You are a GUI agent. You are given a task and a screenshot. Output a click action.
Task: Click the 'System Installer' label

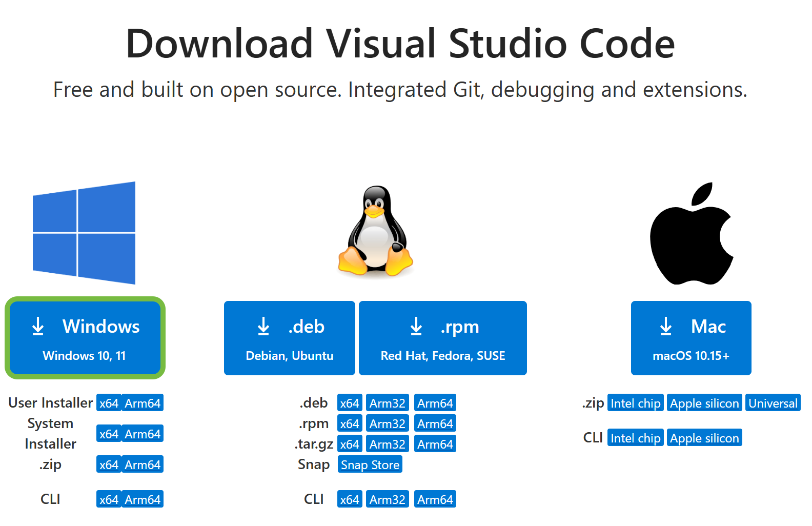pyautogui.click(x=50, y=434)
